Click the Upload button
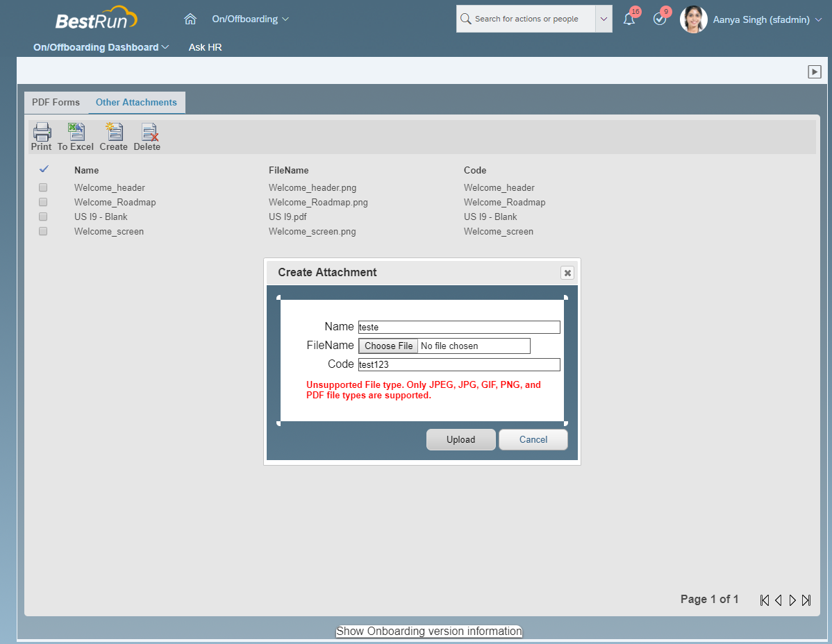The height and width of the screenshot is (644, 832). [x=460, y=439]
